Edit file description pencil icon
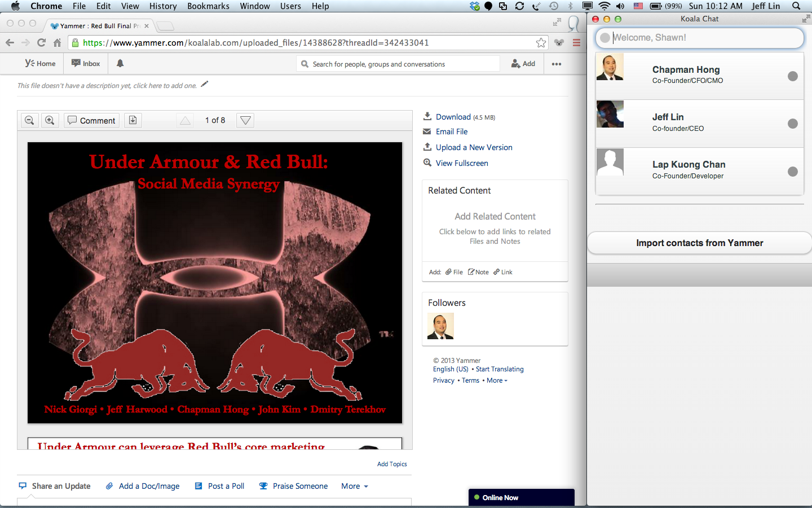This screenshot has height=508, width=812. [205, 85]
